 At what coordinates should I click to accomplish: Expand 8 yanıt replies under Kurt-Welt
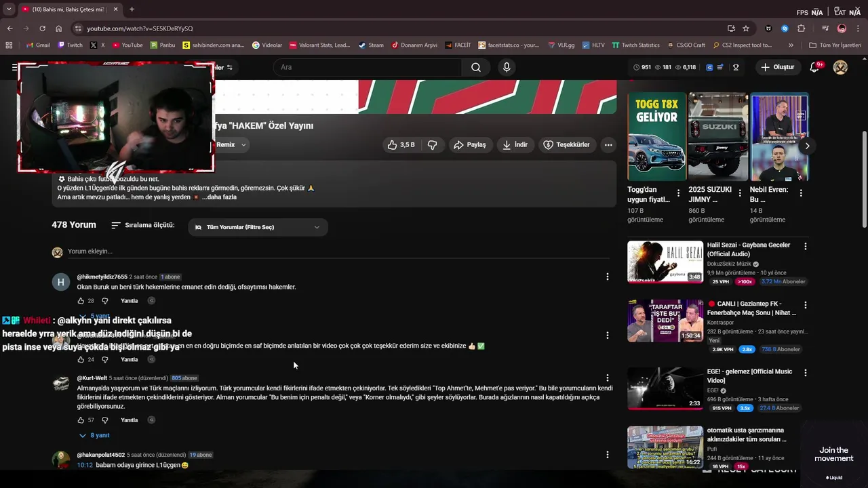94,435
